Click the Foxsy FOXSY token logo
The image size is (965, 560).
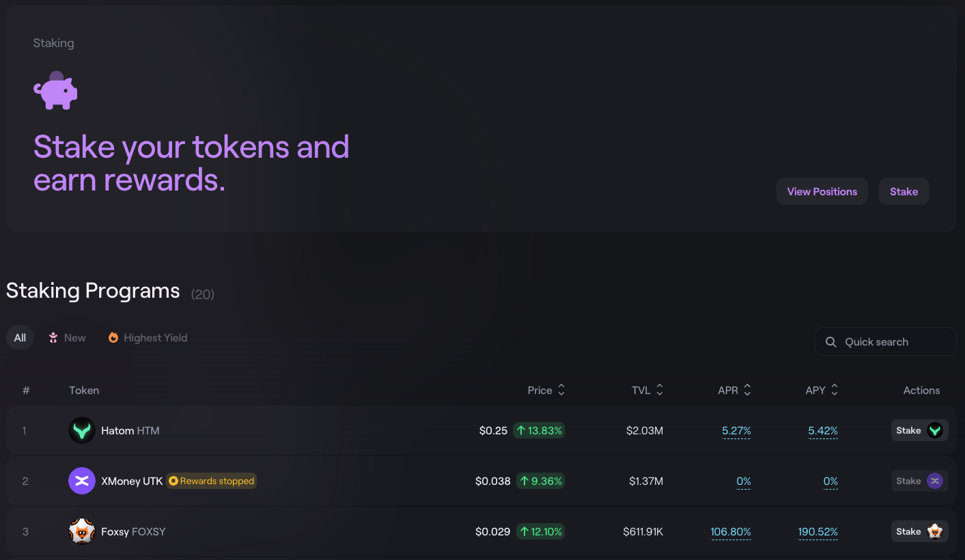point(82,531)
